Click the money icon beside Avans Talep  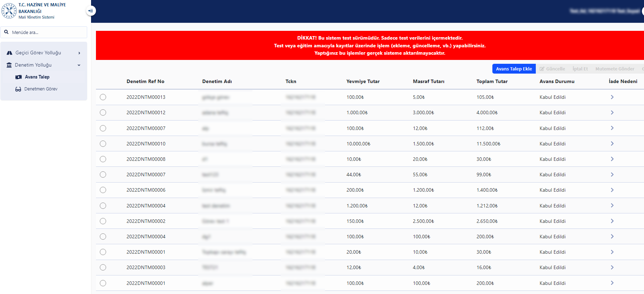19,77
